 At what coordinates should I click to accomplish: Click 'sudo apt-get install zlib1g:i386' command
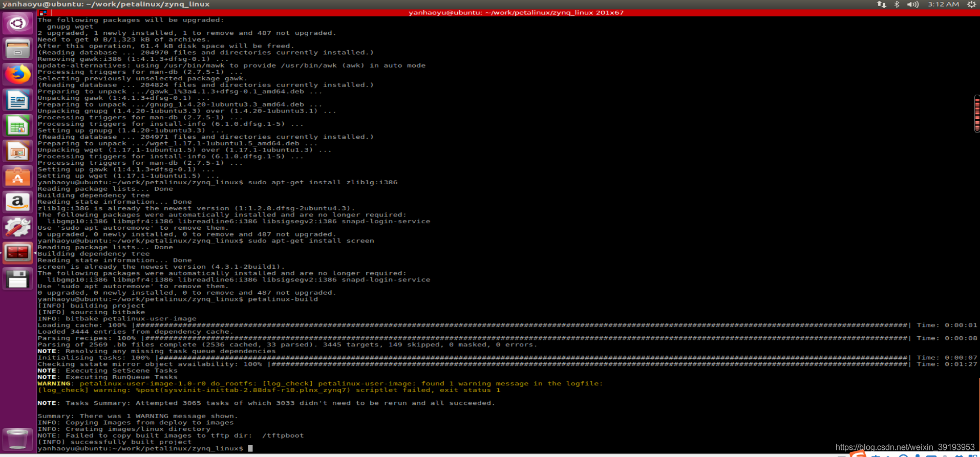pos(323,182)
